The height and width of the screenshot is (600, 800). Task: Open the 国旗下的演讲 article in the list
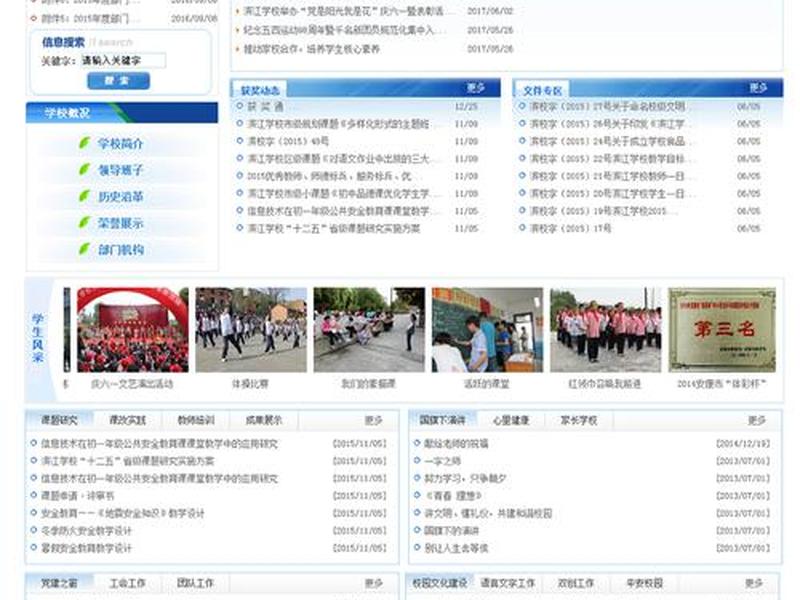pyautogui.click(x=452, y=531)
